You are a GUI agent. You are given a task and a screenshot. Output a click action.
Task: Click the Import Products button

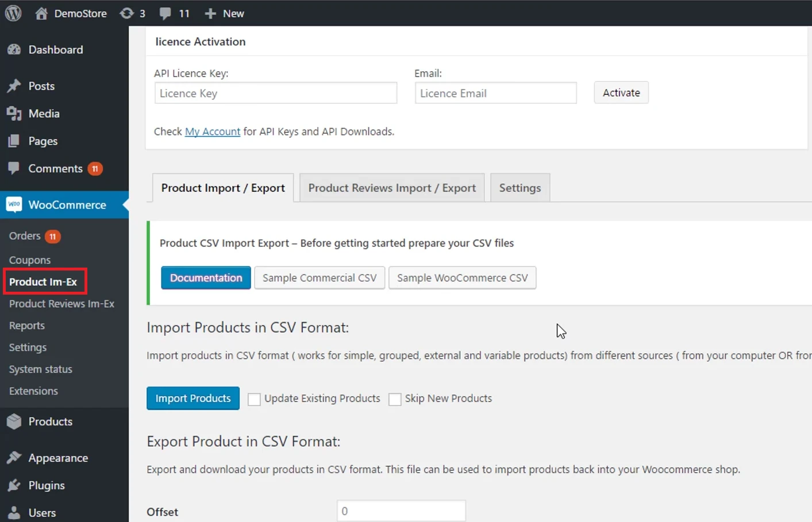[x=193, y=398]
